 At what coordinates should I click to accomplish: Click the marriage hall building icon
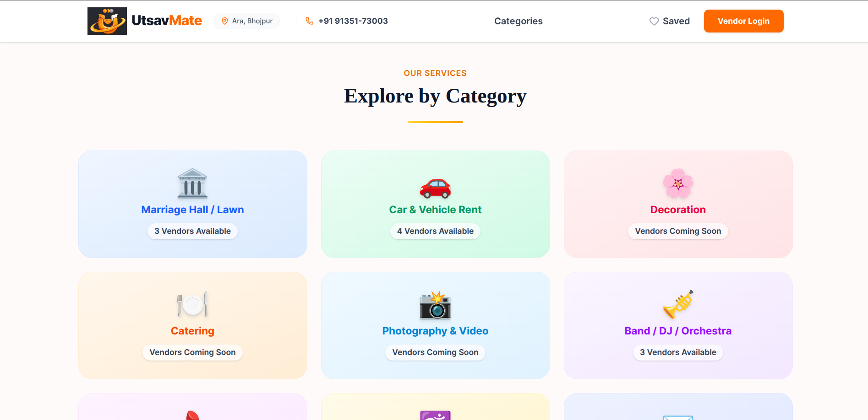(x=192, y=183)
